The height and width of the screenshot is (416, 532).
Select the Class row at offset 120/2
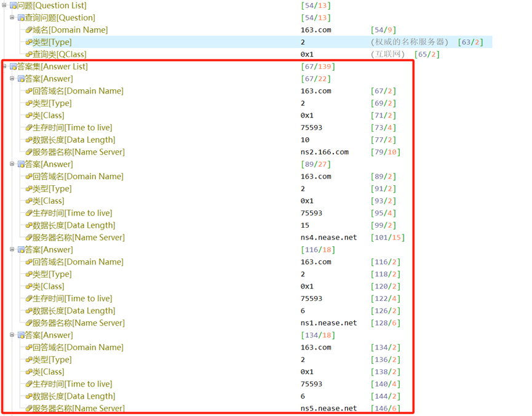[x=49, y=286]
